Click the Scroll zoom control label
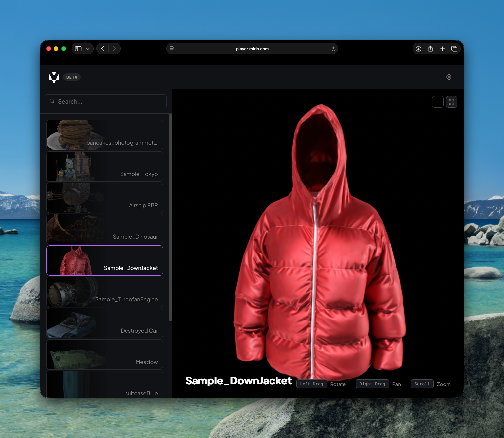Screen dimensions: 504x438 point(422,384)
